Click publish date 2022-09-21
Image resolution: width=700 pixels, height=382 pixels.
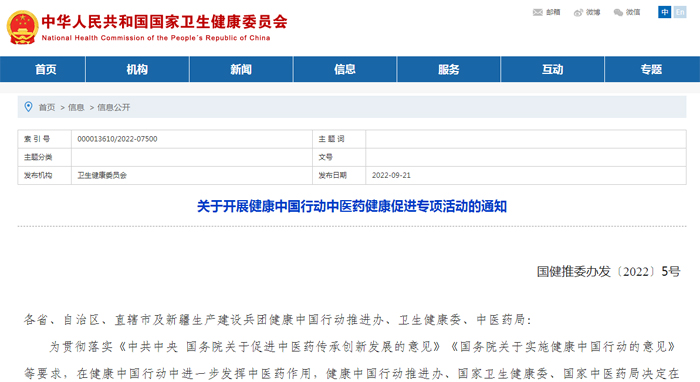(391, 175)
